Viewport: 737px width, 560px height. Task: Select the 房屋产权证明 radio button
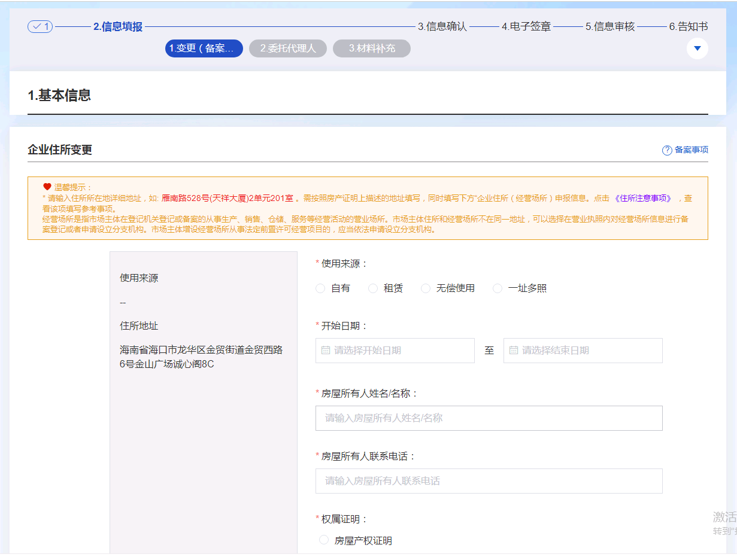(324, 540)
